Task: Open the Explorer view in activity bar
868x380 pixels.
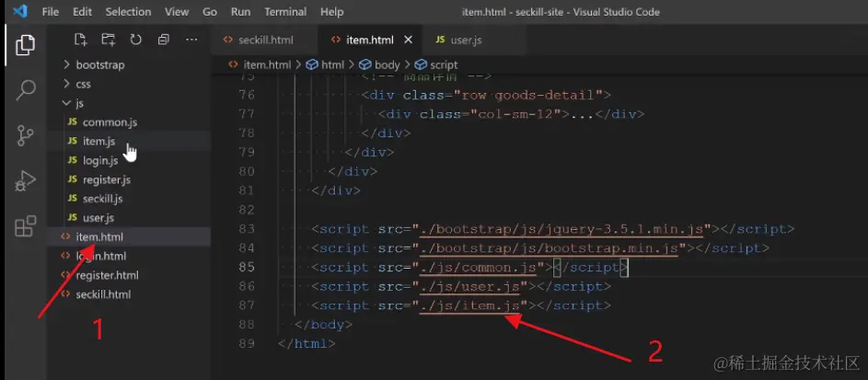Action: (x=25, y=45)
